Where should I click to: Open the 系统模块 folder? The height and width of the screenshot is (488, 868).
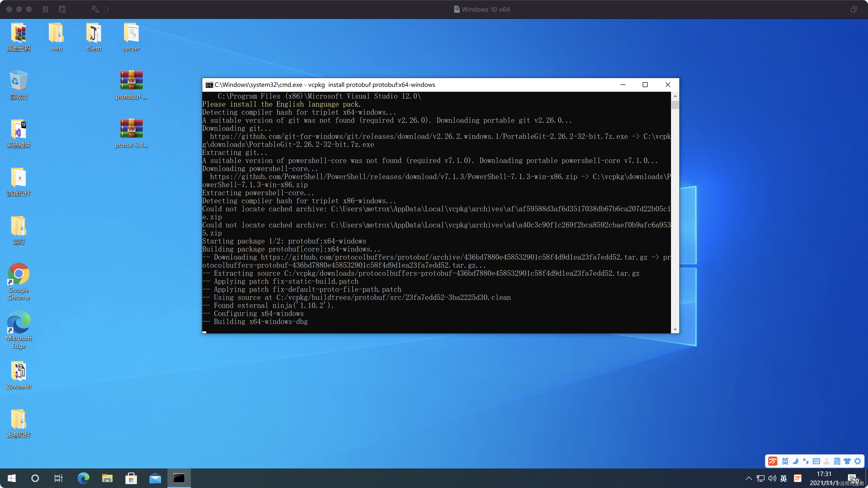pyautogui.click(x=19, y=134)
